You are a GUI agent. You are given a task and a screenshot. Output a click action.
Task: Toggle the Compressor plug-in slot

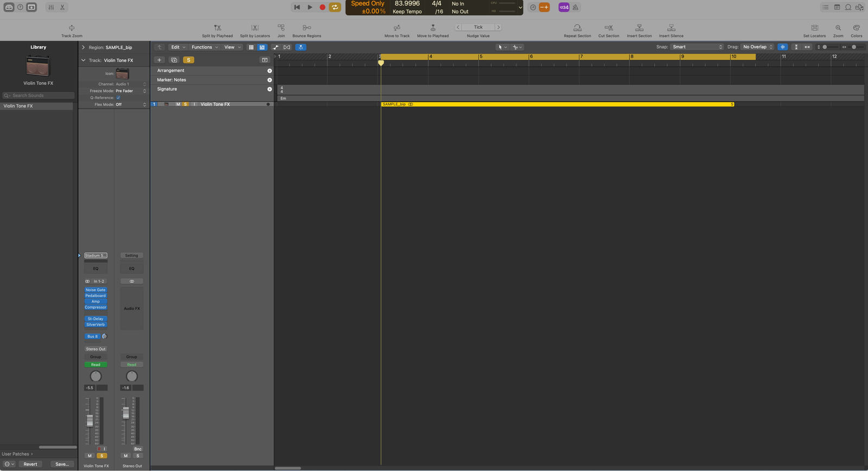pos(95,307)
